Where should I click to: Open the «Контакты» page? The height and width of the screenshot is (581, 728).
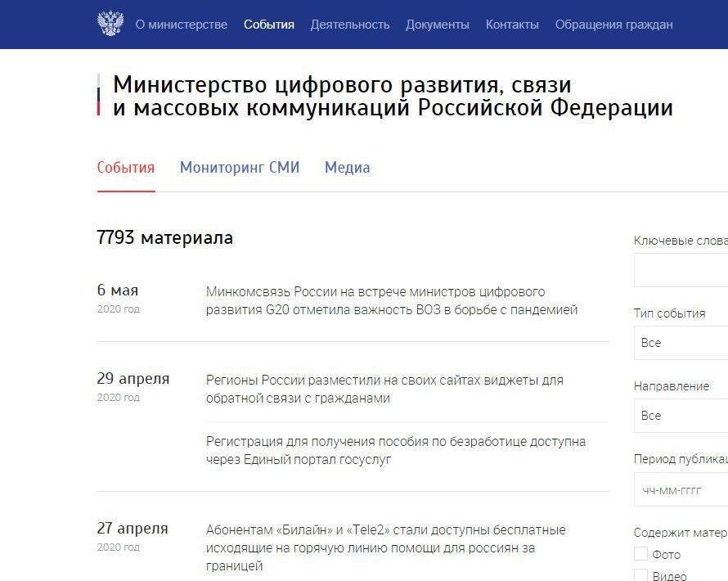point(512,25)
